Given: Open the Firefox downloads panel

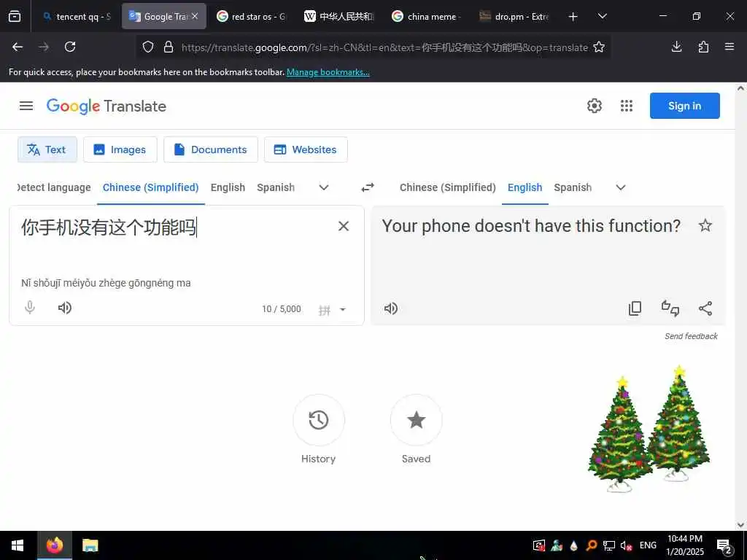Looking at the screenshot, I should [x=676, y=47].
